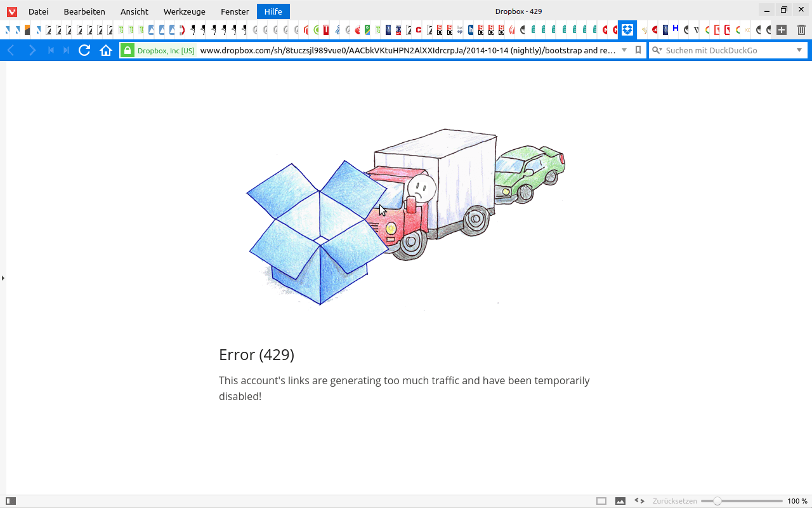
Task: Click the fast forward button
Action: [66, 50]
